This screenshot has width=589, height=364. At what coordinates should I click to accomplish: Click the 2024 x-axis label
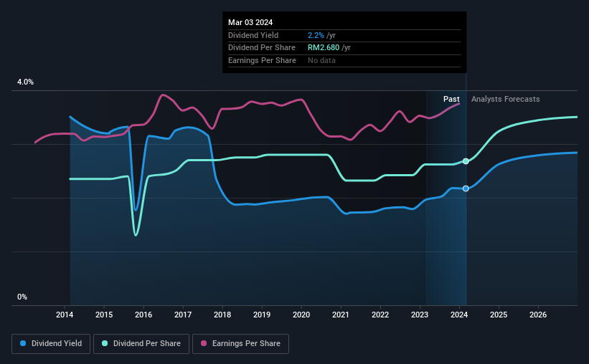[x=459, y=315]
